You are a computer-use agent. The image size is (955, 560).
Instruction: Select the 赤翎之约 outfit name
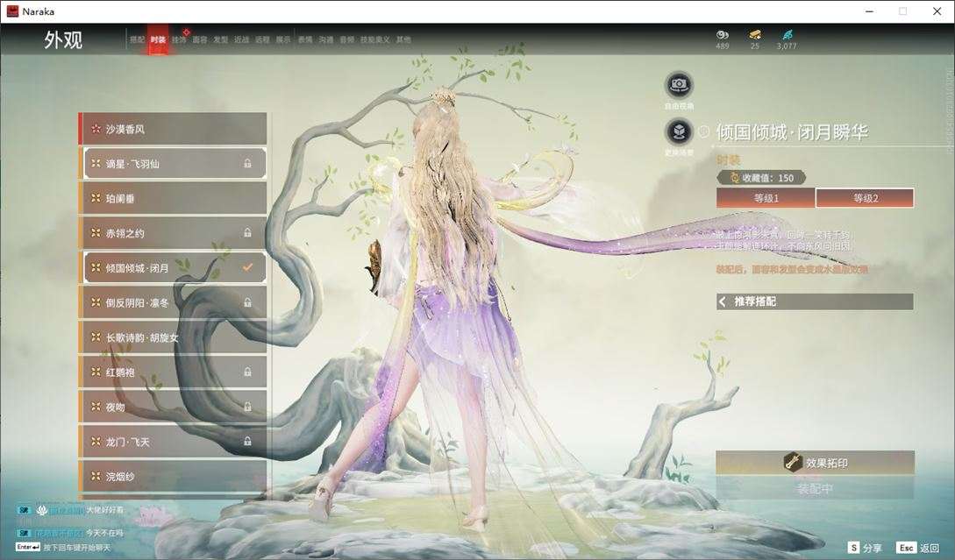click(x=125, y=232)
